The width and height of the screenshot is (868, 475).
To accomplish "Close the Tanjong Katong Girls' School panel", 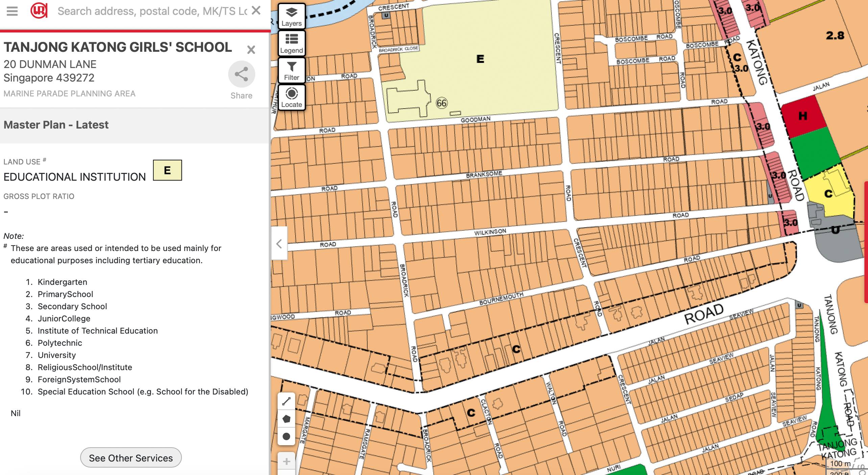I will [251, 50].
